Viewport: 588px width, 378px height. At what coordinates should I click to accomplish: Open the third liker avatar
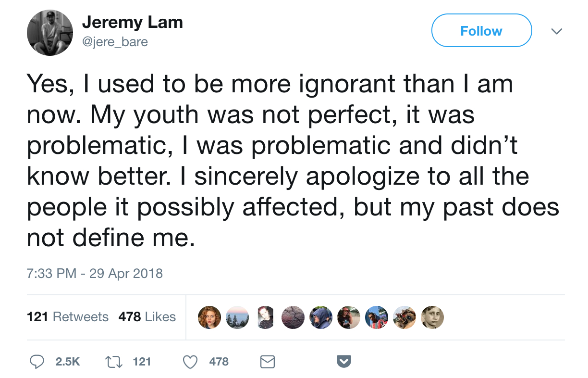[265, 317]
